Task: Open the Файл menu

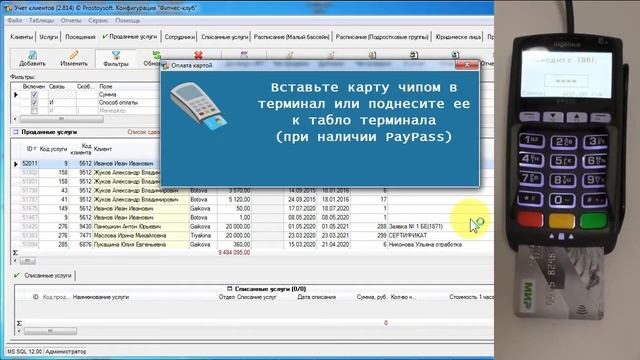Action: (15, 20)
